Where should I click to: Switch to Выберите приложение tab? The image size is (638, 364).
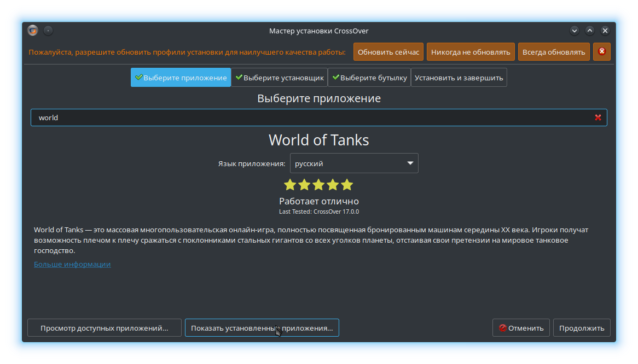tap(181, 78)
